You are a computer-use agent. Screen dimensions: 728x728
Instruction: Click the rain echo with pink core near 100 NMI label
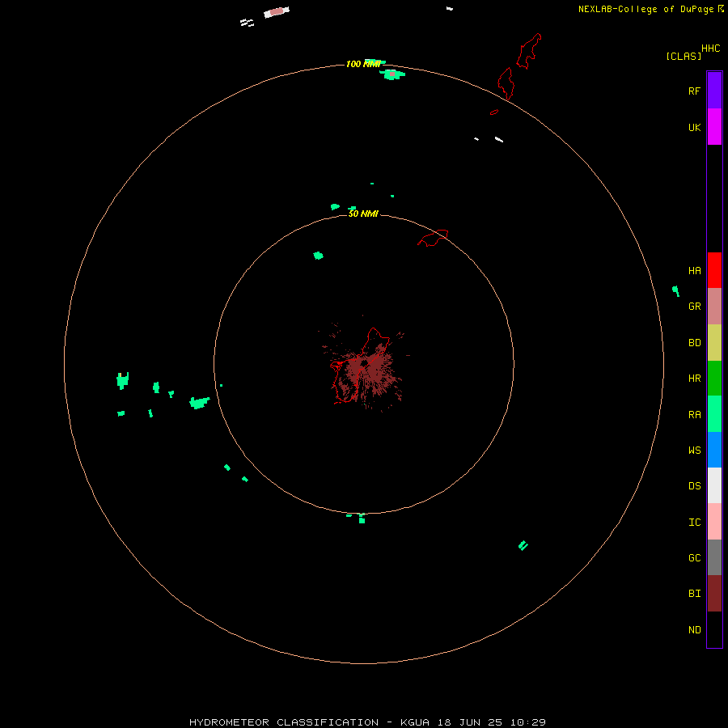coord(392,74)
